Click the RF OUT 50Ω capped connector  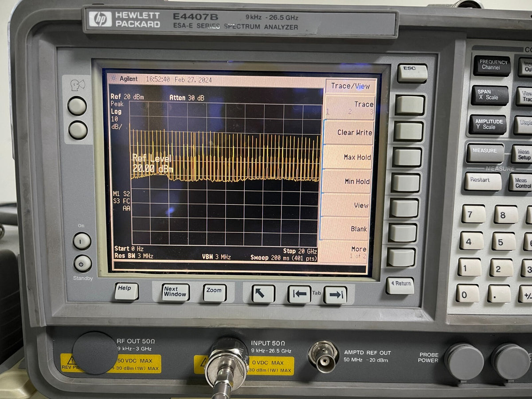[x=94, y=353]
